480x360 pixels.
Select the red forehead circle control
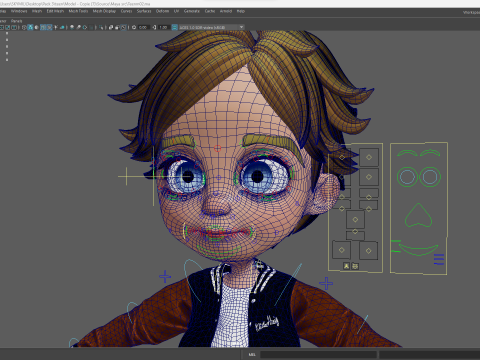[217, 148]
